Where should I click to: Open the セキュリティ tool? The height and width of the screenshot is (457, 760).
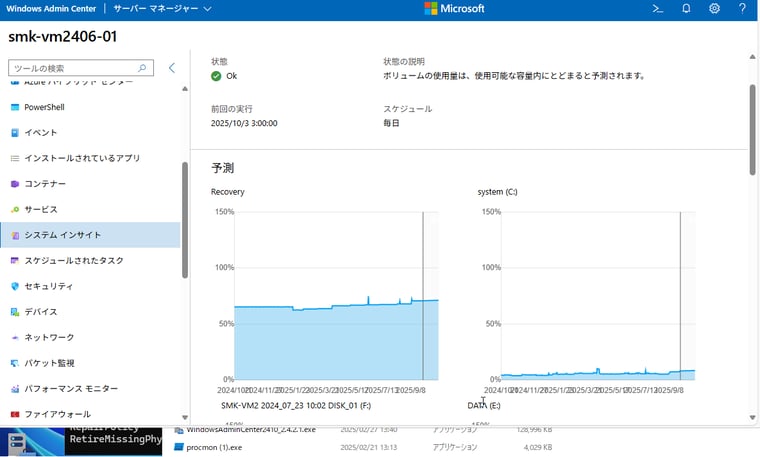pos(90,286)
